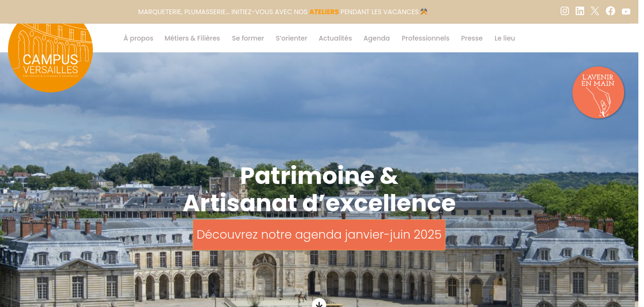Open the Se former menu

click(x=248, y=38)
